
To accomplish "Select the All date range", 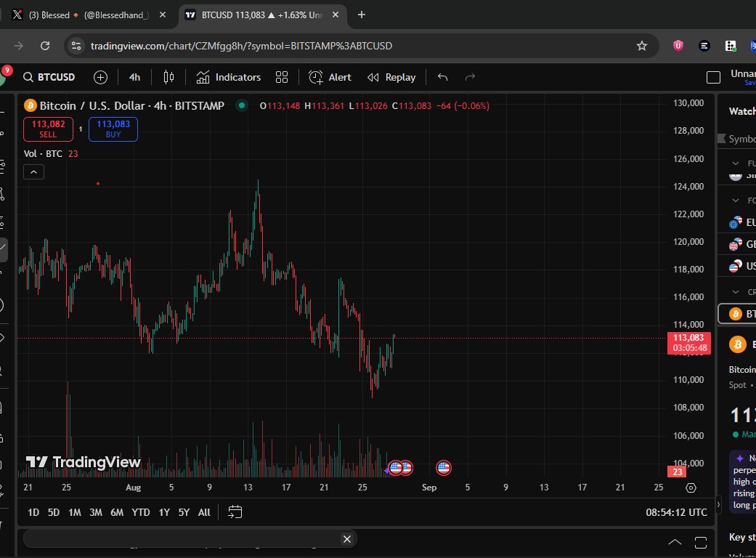I will point(204,512).
